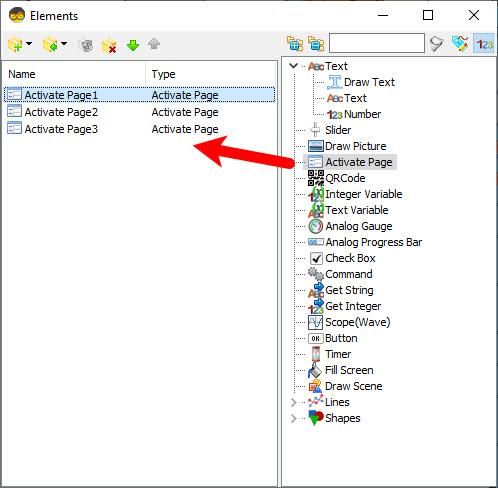Expand the Shapes tree category
The width and height of the screenshot is (498, 488).
coord(294,418)
